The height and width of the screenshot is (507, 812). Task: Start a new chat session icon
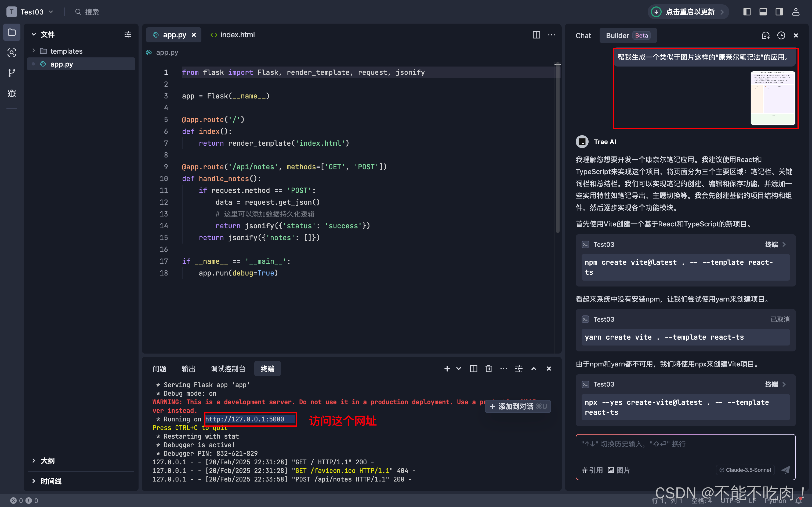point(765,35)
